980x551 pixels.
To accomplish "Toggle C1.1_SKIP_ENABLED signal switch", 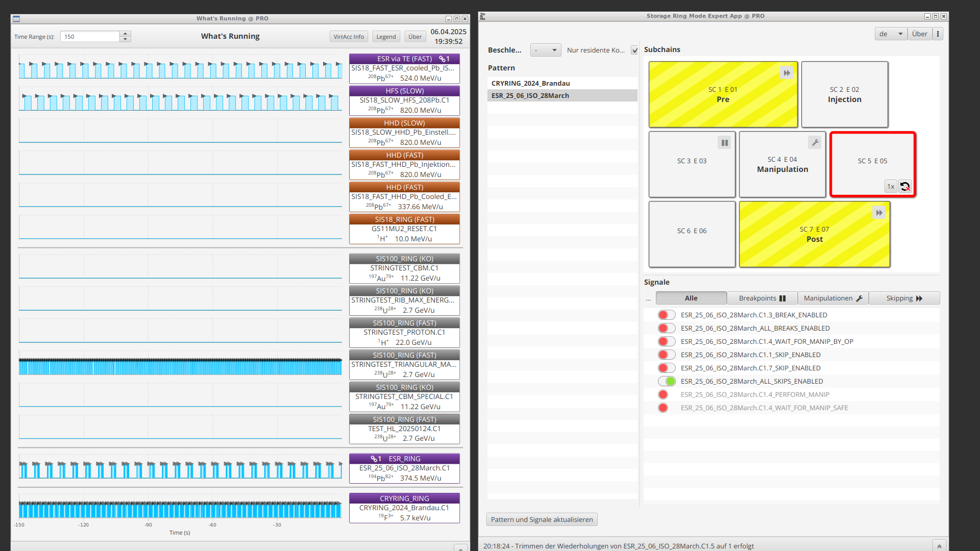I will 667,355.
